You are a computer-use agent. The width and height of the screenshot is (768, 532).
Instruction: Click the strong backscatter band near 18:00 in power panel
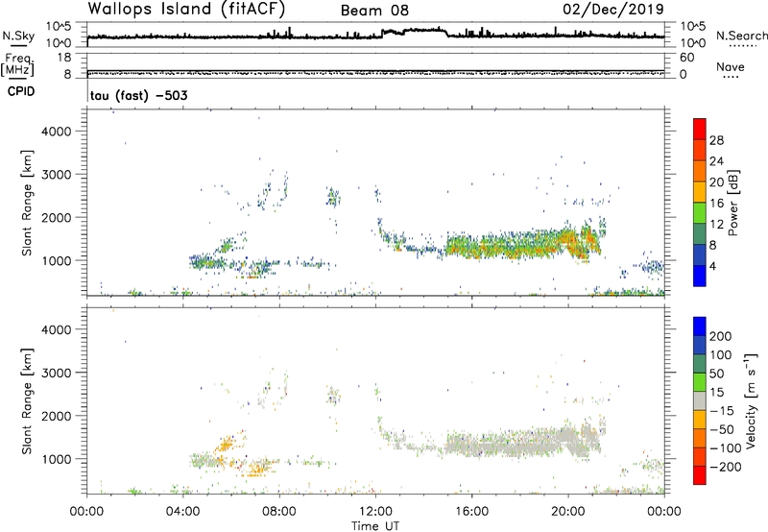point(524,244)
